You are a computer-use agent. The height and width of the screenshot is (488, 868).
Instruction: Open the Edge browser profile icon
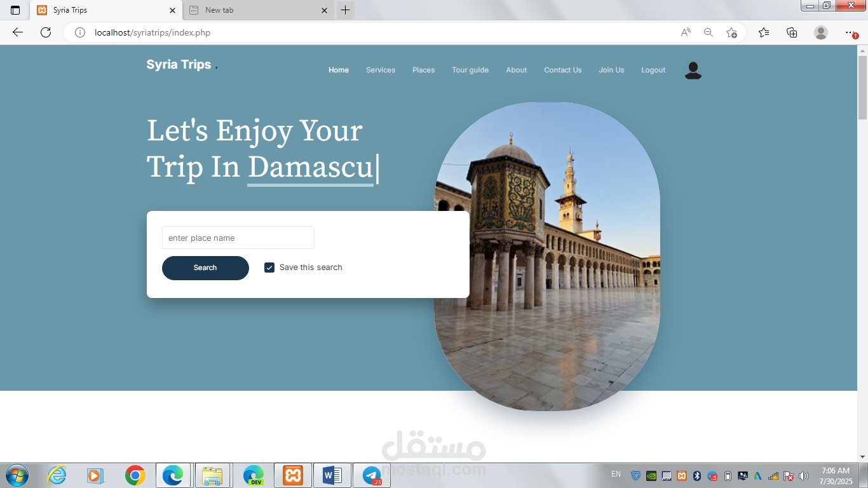pyautogui.click(x=821, y=32)
